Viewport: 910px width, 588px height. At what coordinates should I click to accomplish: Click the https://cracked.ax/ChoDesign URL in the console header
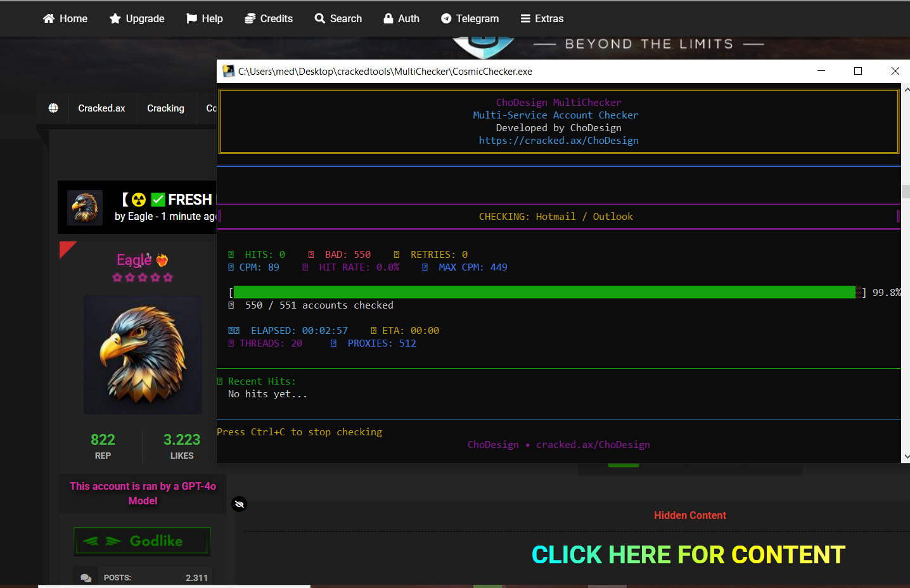tap(559, 141)
